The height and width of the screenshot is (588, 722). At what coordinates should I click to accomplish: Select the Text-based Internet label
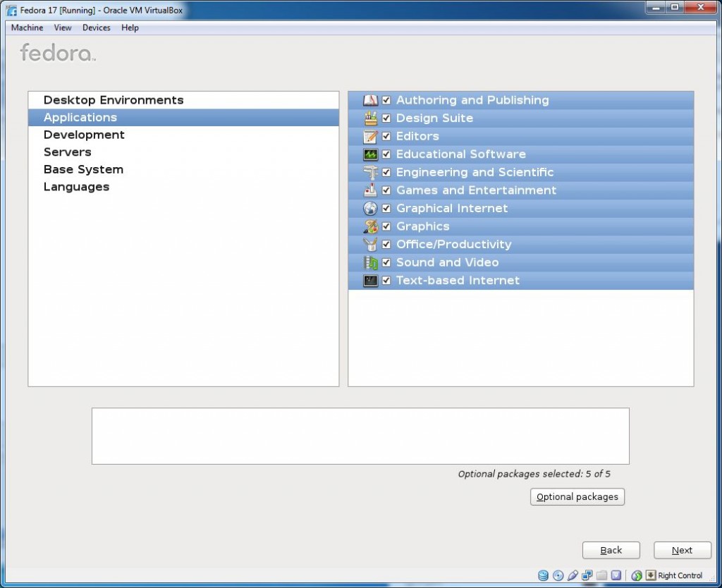tap(458, 281)
